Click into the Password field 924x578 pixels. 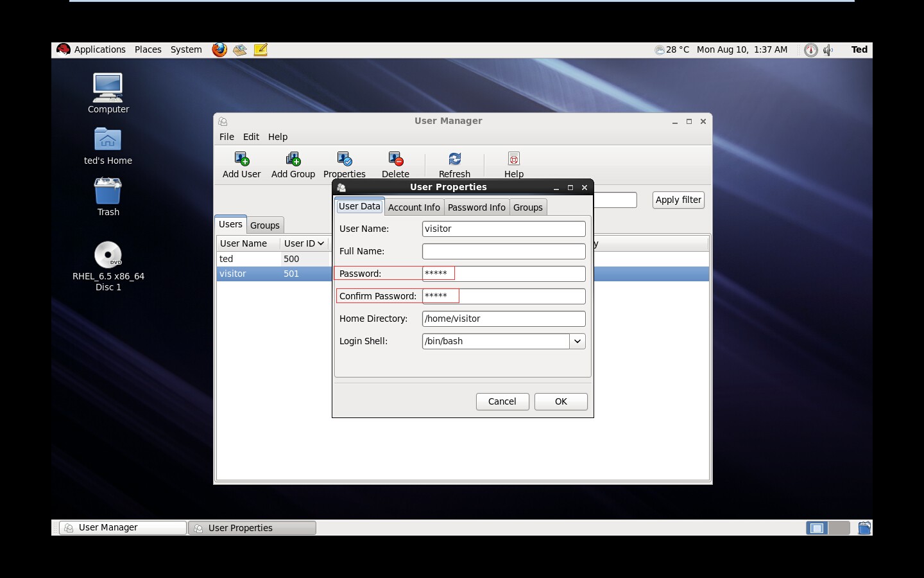coord(504,274)
